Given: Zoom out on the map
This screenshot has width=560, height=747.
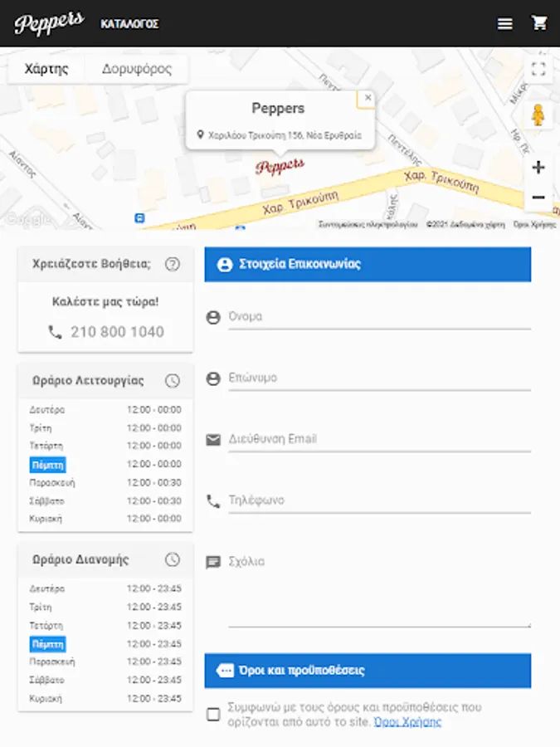Looking at the screenshot, I should pyautogui.click(x=538, y=197).
